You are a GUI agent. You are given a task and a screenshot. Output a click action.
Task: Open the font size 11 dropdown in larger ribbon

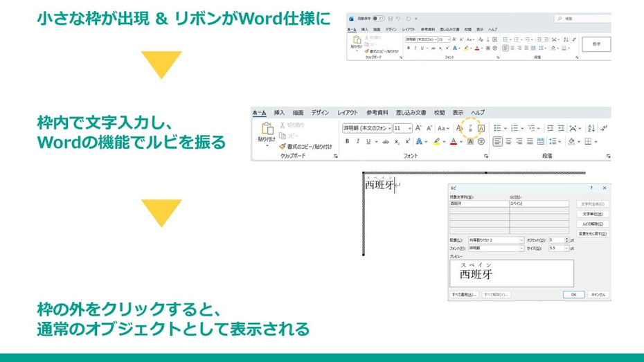409,128
